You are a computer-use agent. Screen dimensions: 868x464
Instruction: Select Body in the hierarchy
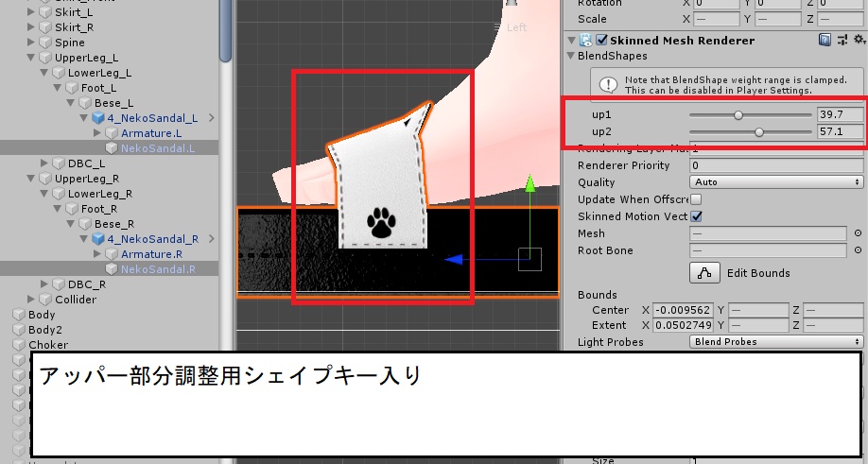pyautogui.click(x=42, y=315)
